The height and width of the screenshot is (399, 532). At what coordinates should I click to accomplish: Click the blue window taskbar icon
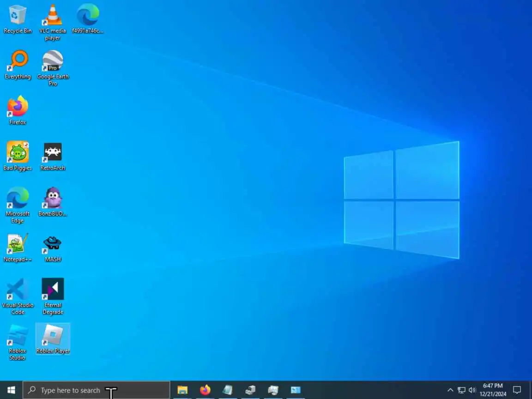pyautogui.click(x=296, y=390)
